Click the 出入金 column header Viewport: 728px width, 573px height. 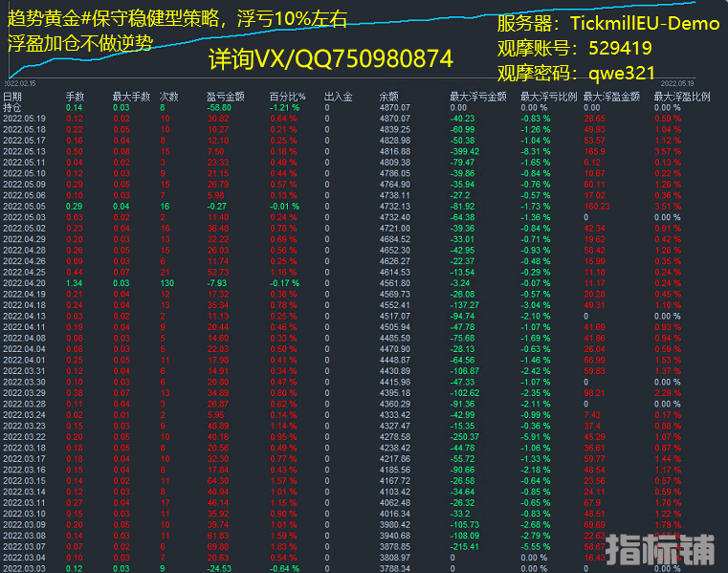coord(339,97)
